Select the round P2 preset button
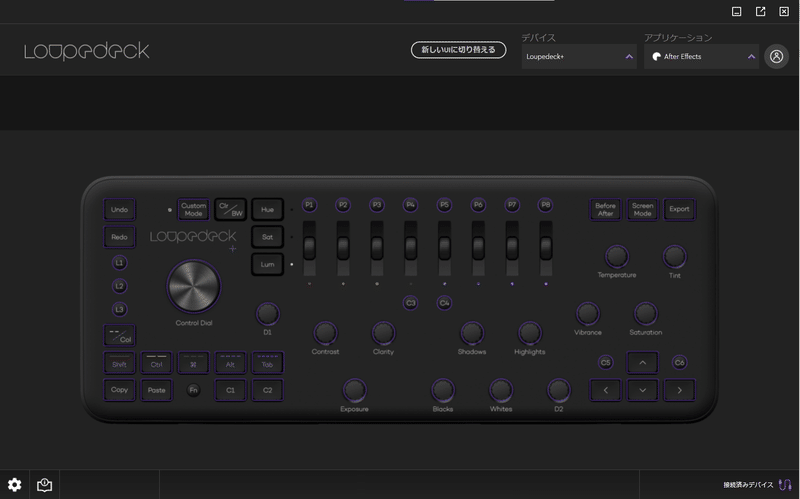Screen dimensions: 800x499 [343, 205]
